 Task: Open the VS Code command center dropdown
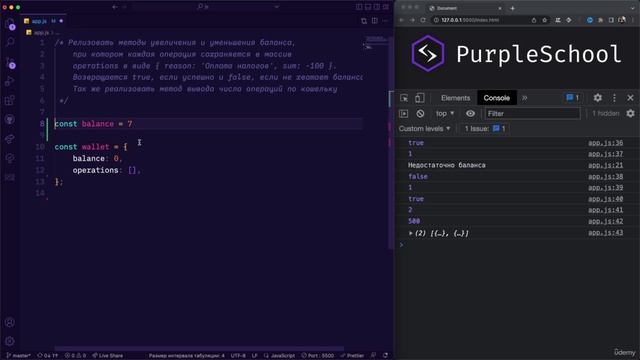click(x=276, y=7)
